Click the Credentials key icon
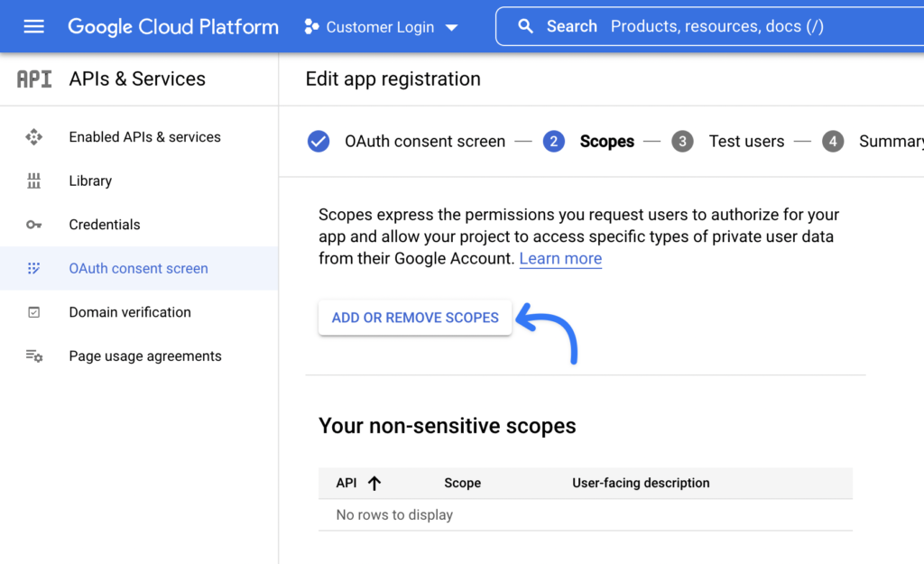Viewport: 924px width, 564px height. pyautogui.click(x=33, y=224)
